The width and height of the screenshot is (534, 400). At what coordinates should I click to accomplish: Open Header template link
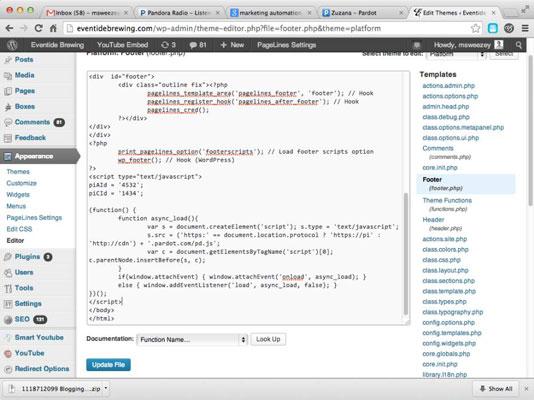pos(433,220)
